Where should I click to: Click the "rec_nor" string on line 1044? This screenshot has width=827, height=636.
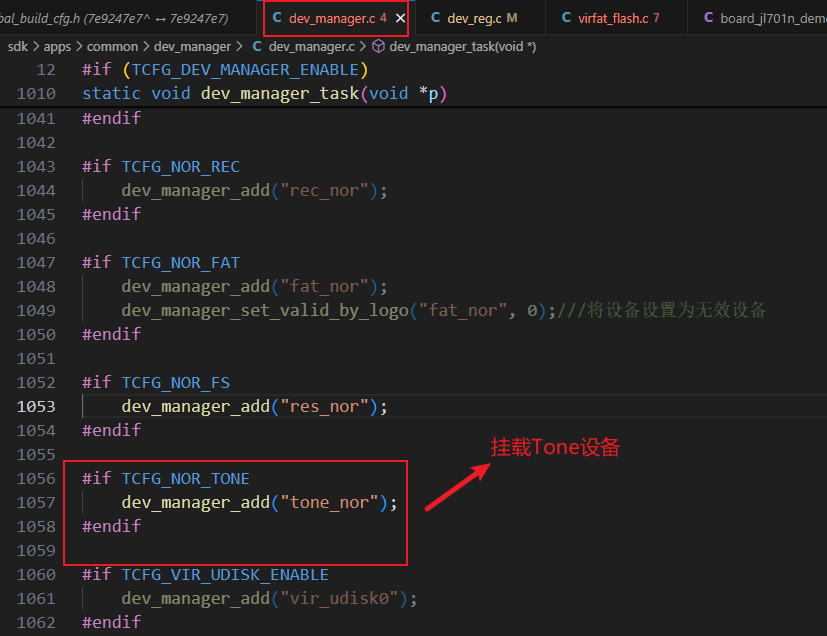(x=324, y=190)
